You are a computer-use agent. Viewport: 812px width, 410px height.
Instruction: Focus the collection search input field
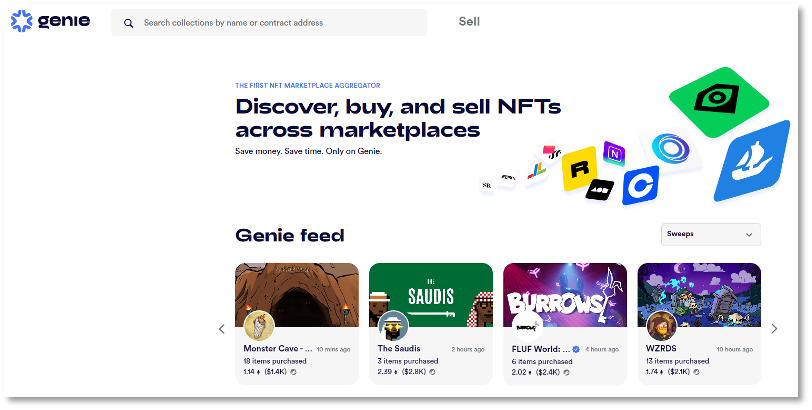(280, 22)
